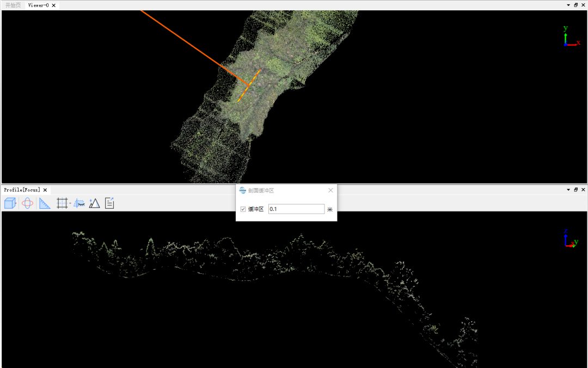Open the Viewer panel tab list dropdown
Viewport: 588px width, 368px height.
(x=568, y=5)
